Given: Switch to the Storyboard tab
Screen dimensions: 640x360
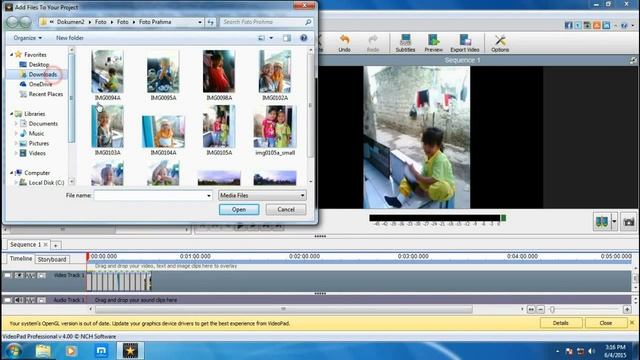Looking at the screenshot, I should tap(52, 259).
